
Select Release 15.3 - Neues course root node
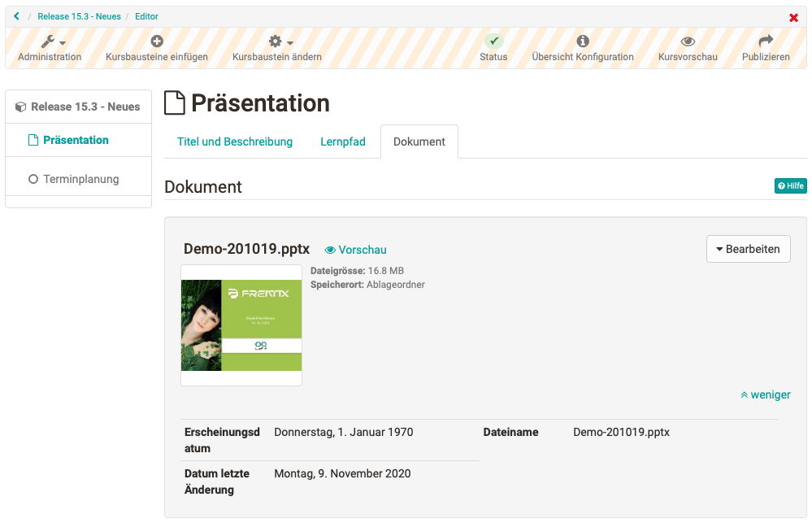85,107
